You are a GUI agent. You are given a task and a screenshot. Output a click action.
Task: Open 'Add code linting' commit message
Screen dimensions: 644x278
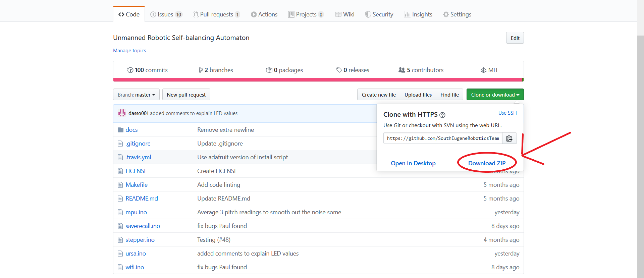[x=219, y=185]
